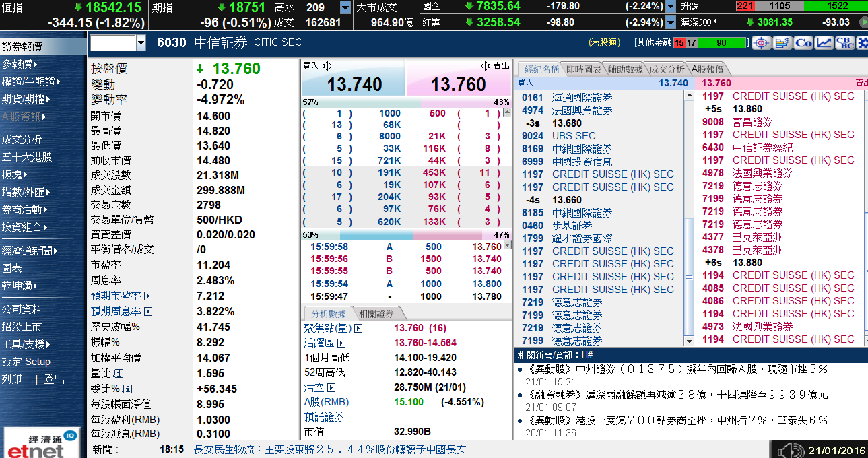Click the volume speaker icon in bottom bar
The height and width of the screenshot is (458, 868).
(x=789, y=450)
